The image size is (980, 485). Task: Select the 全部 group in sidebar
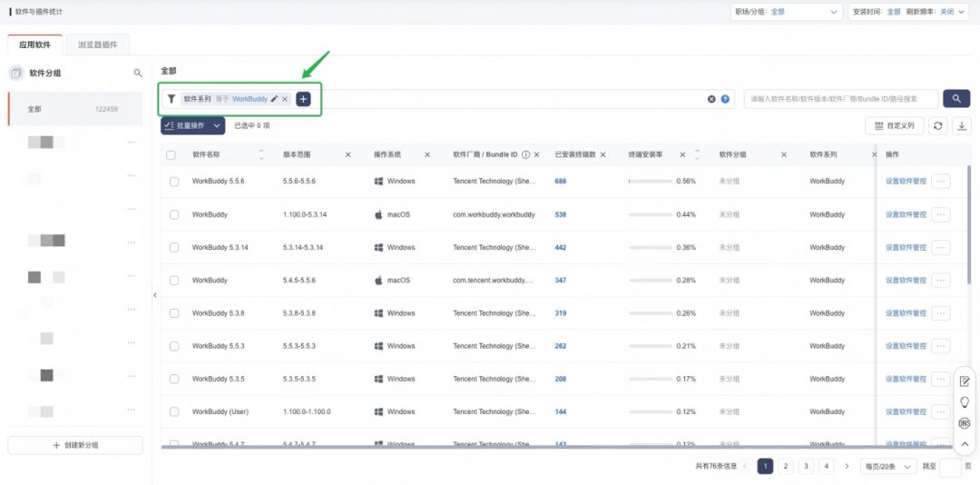pyautogui.click(x=75, y=109)
